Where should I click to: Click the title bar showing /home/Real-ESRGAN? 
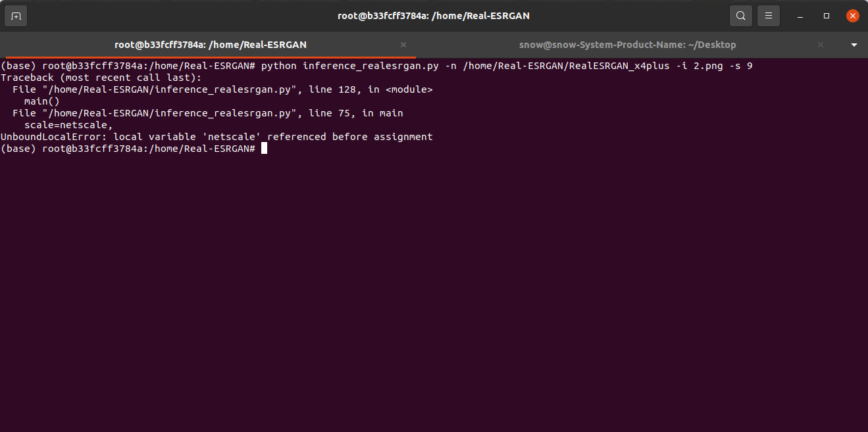coord(434,15)
